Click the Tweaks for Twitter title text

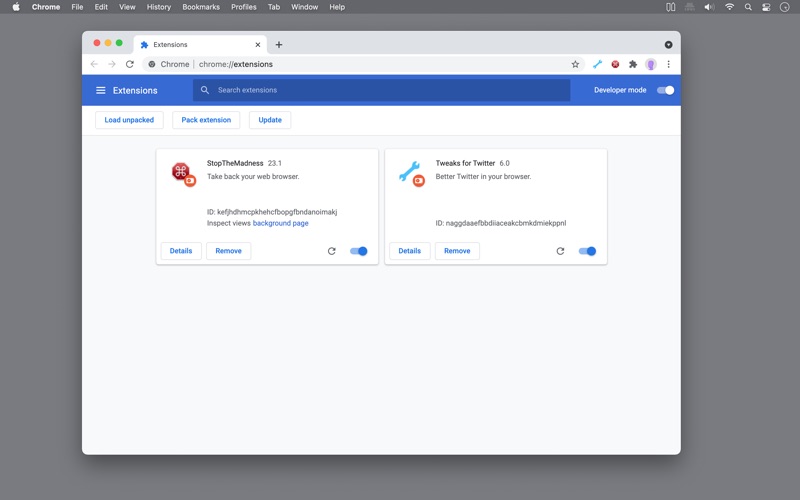click(465, 163)
